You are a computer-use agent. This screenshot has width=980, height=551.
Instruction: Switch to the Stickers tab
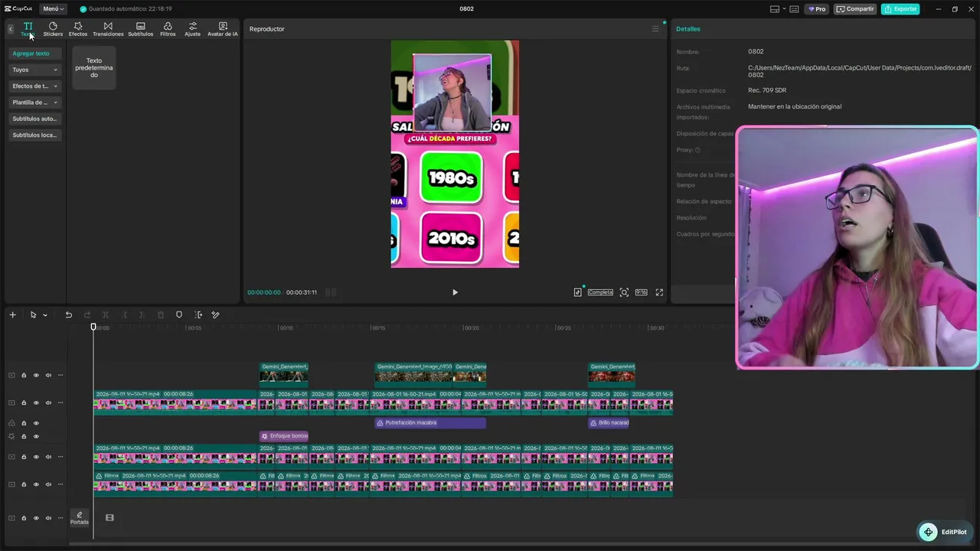point(53,29)
